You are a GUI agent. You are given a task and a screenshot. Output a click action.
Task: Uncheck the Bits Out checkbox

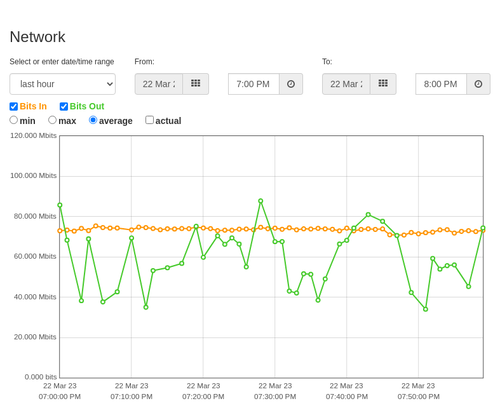click(64, 106)
